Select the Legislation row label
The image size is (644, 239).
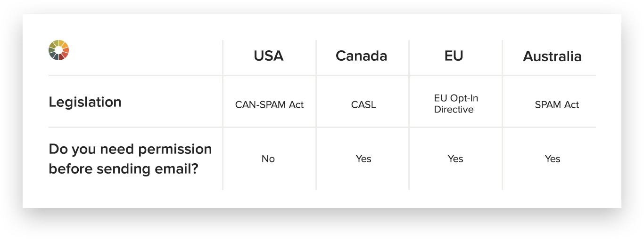click(85, 102)
